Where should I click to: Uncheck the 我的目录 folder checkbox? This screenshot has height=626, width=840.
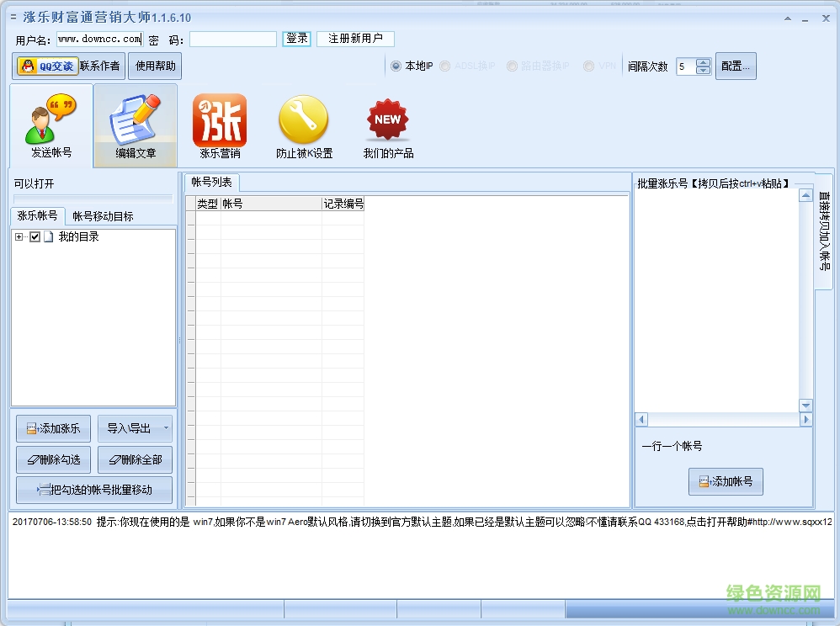pos(33,236)
